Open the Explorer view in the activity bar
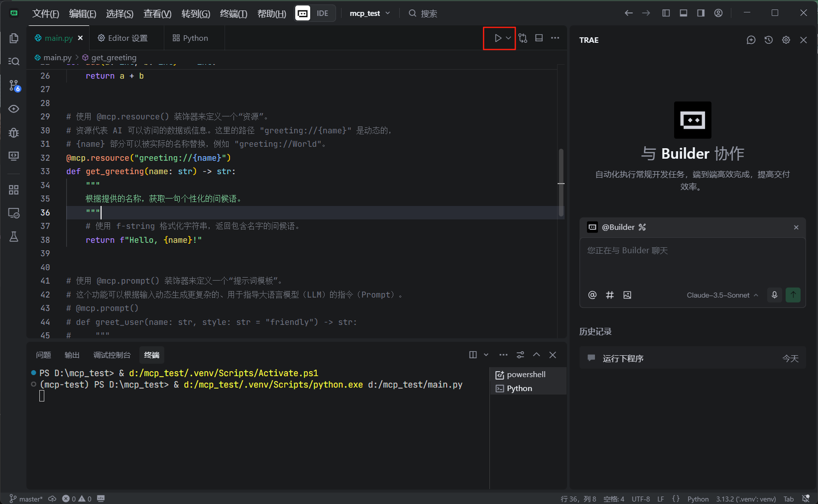This screenshot has width=818, height=504. point(14,38)
